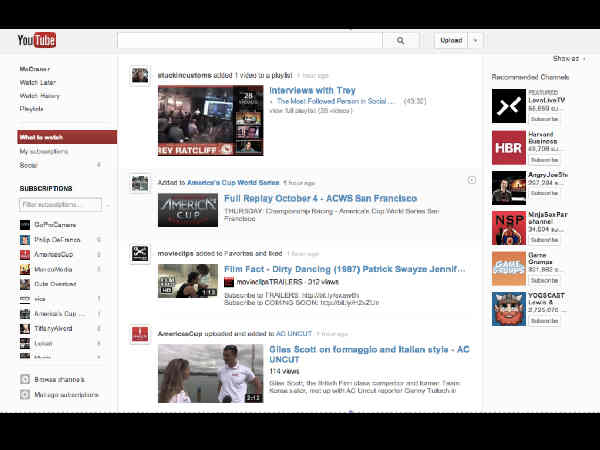Image resolution: width=600 pixels, height=450 pixels.
Task: Click the America's Cup video thumbnail
Action: pos(188,210)
